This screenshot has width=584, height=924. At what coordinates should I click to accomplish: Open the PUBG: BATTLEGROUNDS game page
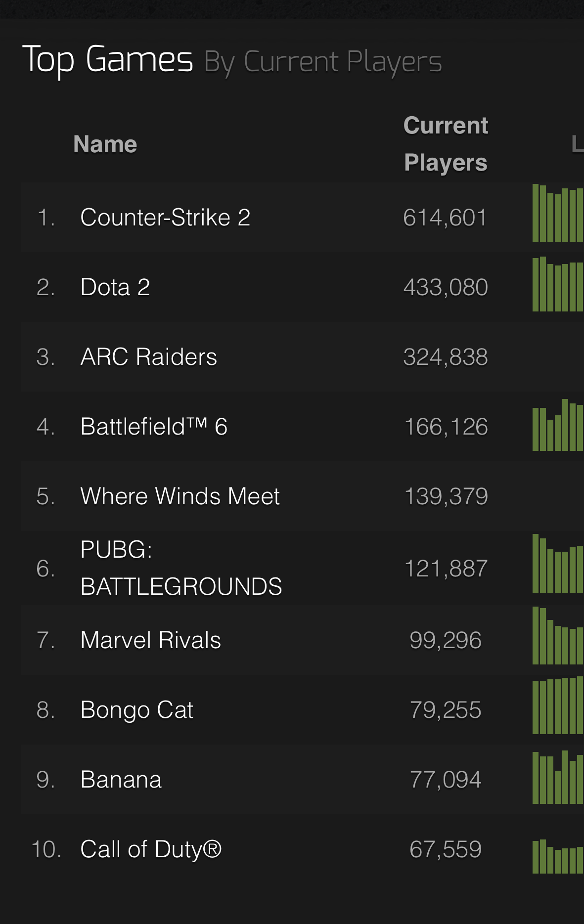(181, 568)
